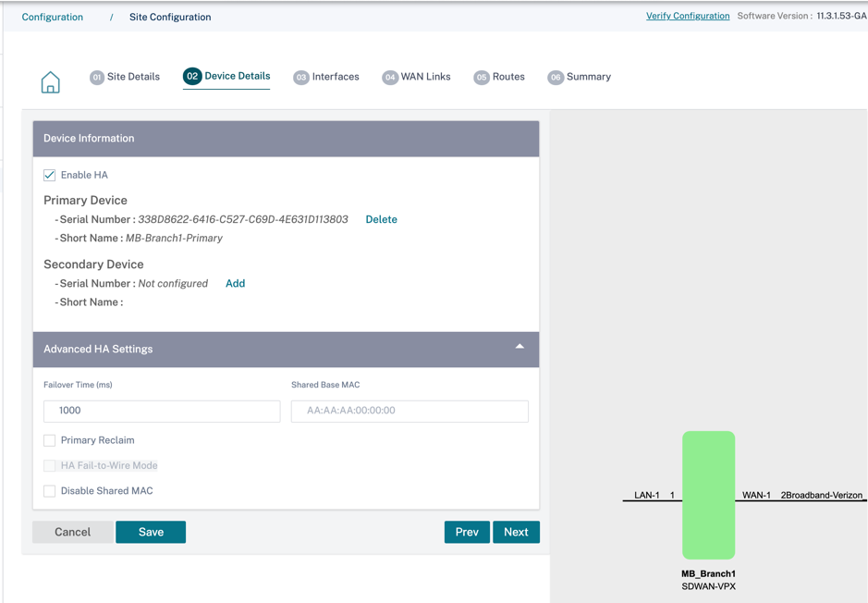
Task: Select the Device Details step label
Action: 238,76
